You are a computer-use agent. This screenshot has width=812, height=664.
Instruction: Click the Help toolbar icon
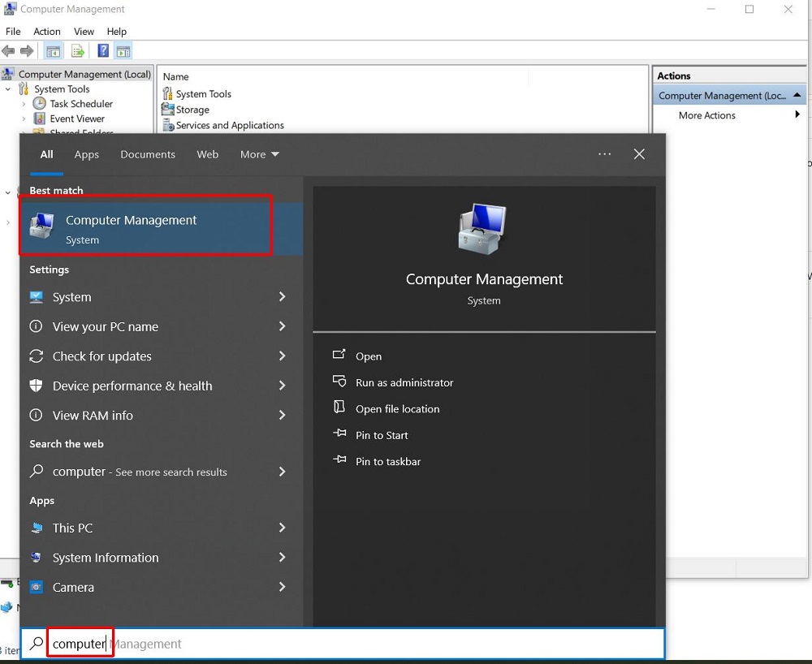103,51
